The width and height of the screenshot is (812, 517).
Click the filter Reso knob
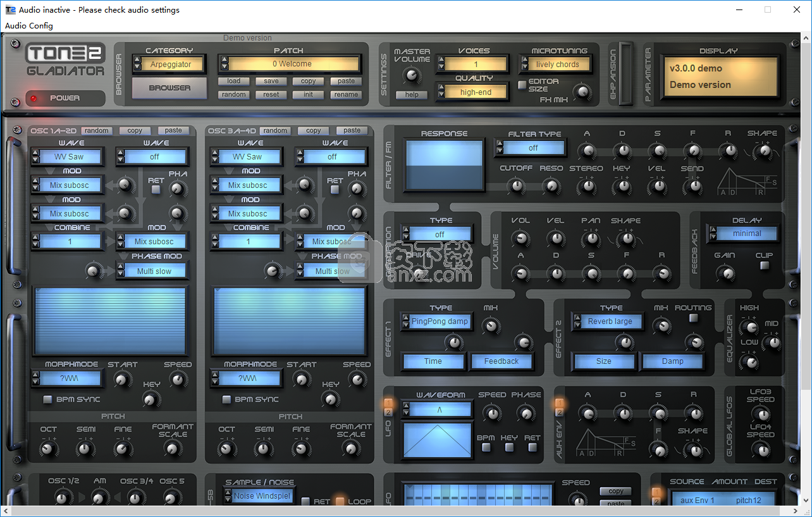tap(551, 186)
